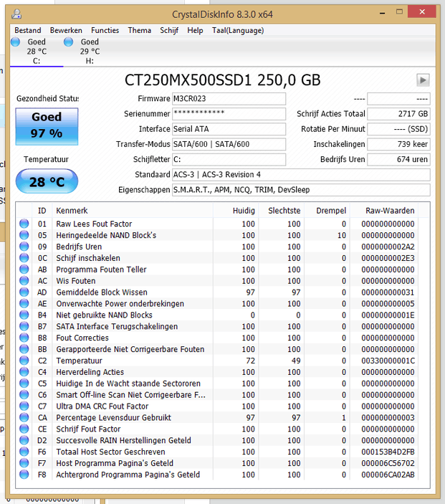Select the Host Programma Pagina's Geteld row
The width and height of the screenshot is (445, 504).
(x=219, y=463)
